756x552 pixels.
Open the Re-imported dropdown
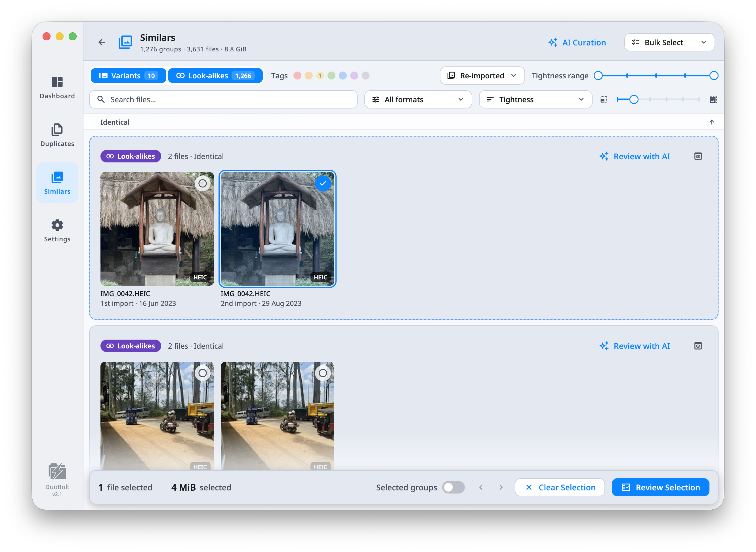pos(482,76)
